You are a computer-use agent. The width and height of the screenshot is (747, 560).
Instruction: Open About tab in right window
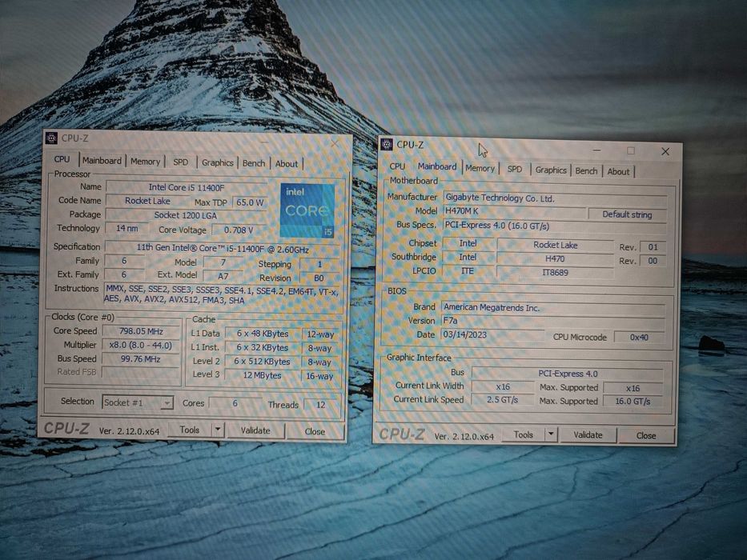tap(618, 171)
